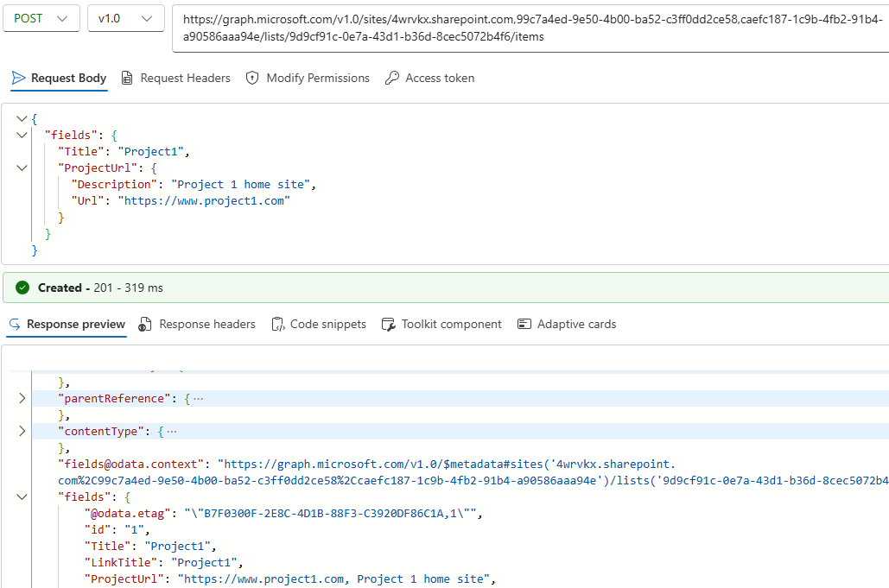889x588 pixels.
Task: Collapse the "fields" object in request body
Action: click(22, 135)
